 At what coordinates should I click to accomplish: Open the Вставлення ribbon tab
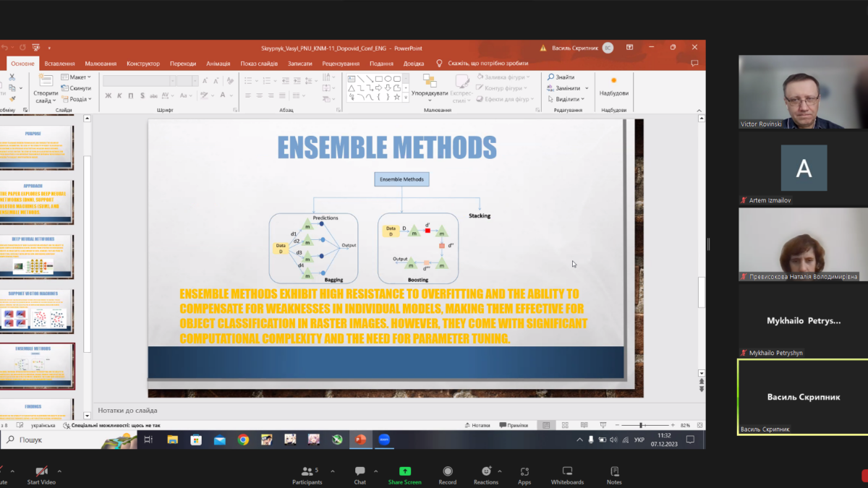pyautogui.click(x=59, y=64)
